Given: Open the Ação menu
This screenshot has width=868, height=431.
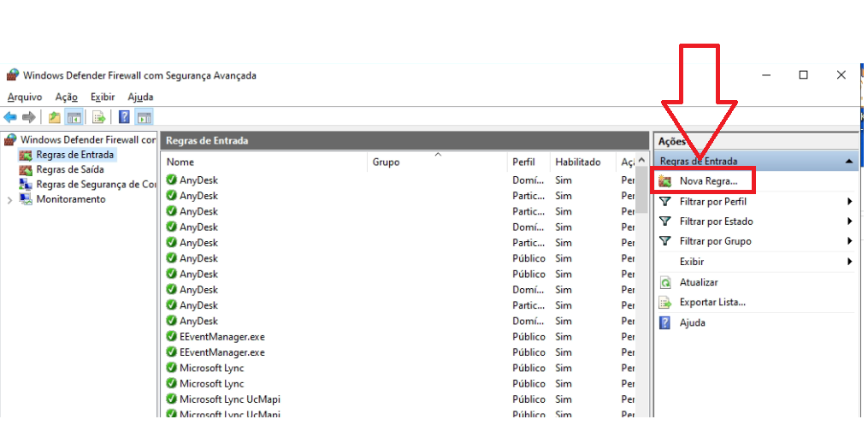Looking at the screenshot, I should (67, 97).
